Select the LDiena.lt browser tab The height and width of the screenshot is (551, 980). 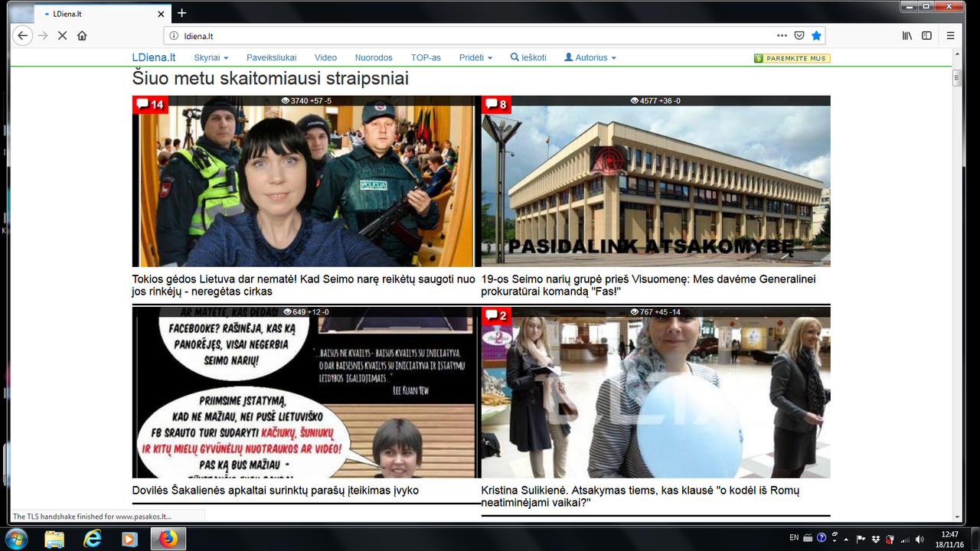[103, 14]
